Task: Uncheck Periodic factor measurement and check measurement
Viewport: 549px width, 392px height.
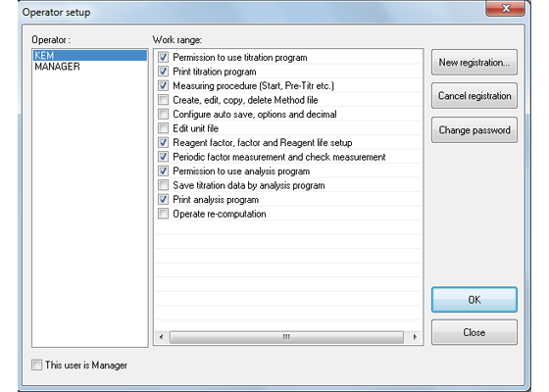Action: tap(163, 157)
